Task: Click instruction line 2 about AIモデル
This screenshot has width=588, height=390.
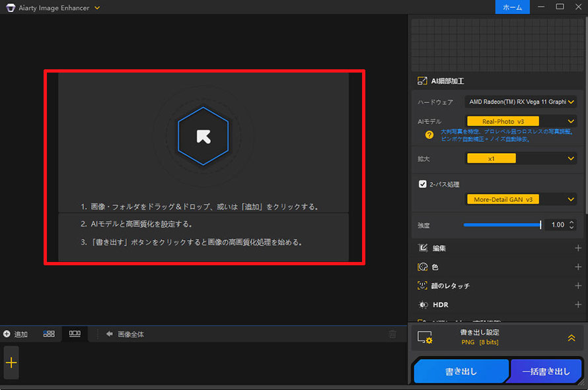Action: [x=137, y=224]
